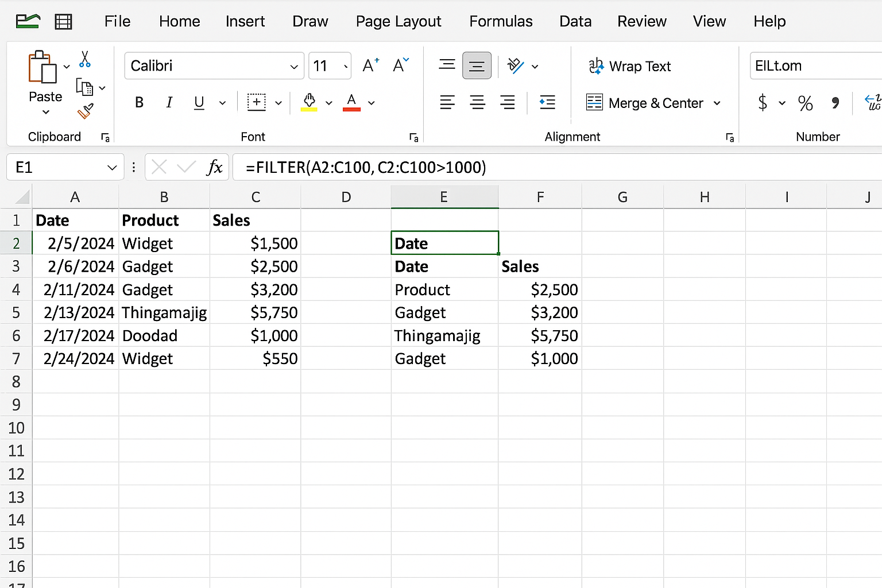Expand Name Box E1 dropdown
Image resolution: width=882 pixels, height=588 pixels.
[112, 168]
